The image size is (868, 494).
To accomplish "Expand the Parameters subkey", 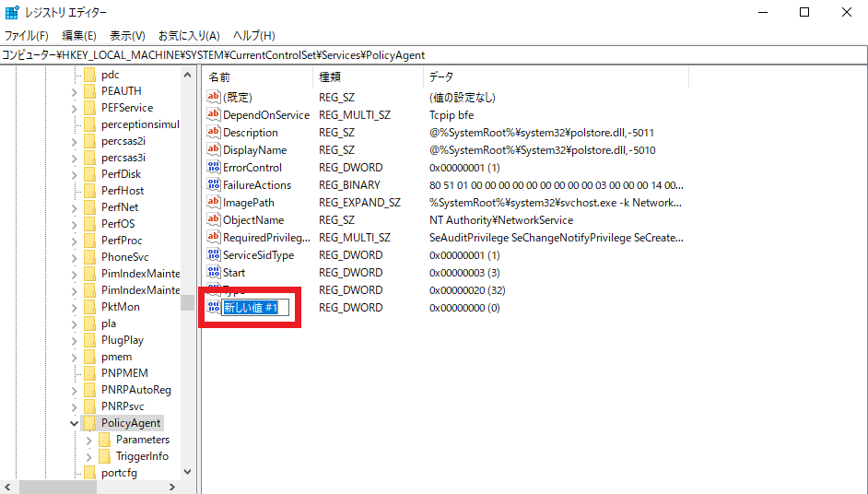I will pyautogui.click(x=89, y=441).
